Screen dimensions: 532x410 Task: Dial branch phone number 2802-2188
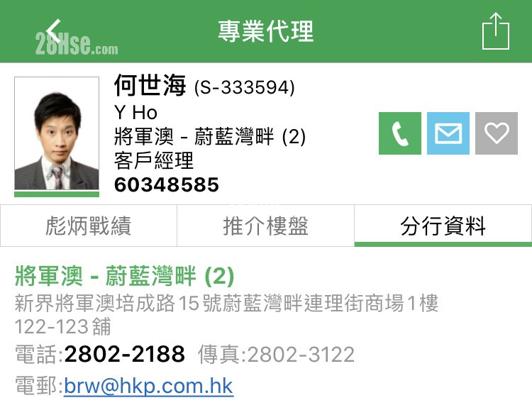click(125, 354)
